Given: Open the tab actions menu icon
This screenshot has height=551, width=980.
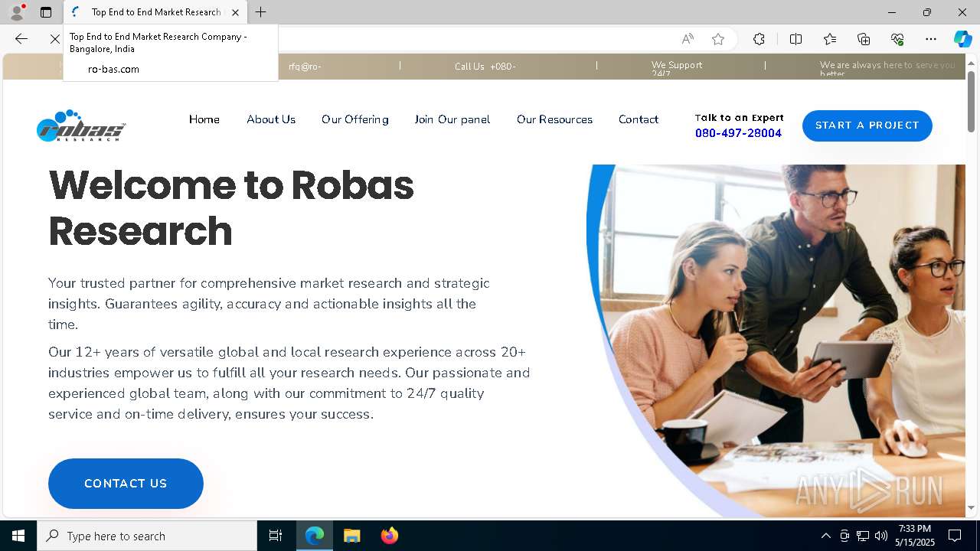Looking at the screenshot, I should [x=46, y=12].
